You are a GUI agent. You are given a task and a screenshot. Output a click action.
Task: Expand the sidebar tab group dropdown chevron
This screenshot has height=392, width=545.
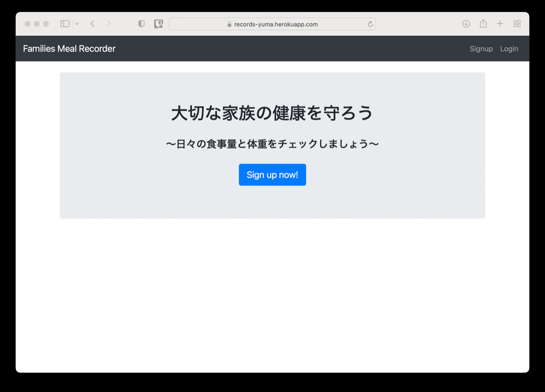(x=77, y=24)
